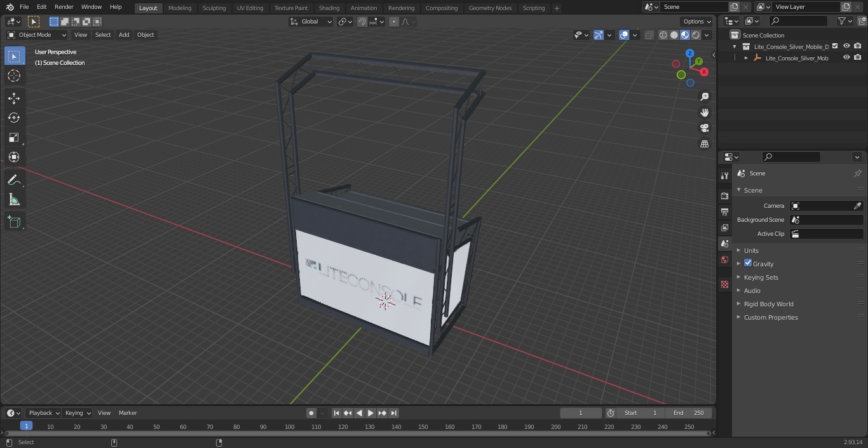The height and width of the screenshot is (448, 868).
Task: Toggle auto keying record button
Action: [311, 413]
